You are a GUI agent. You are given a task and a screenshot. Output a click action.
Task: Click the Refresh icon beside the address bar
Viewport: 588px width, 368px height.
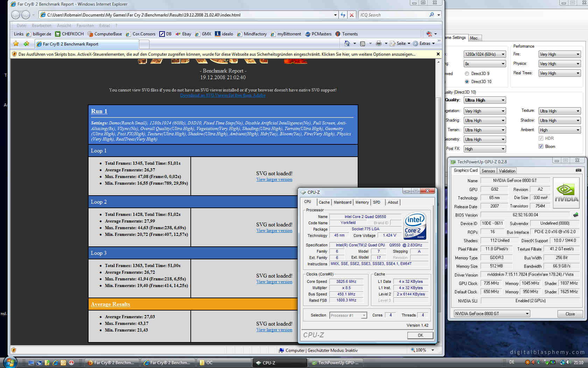[x=343, y=15]
